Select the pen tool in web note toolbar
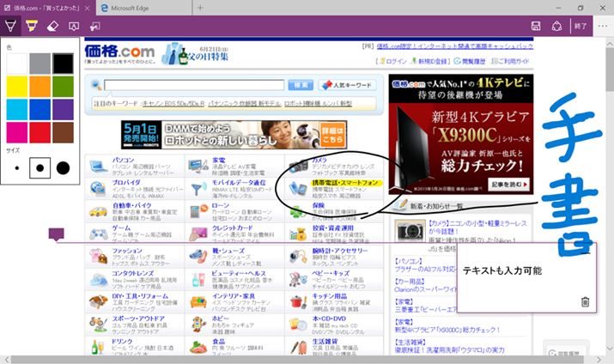 [10, 26]
